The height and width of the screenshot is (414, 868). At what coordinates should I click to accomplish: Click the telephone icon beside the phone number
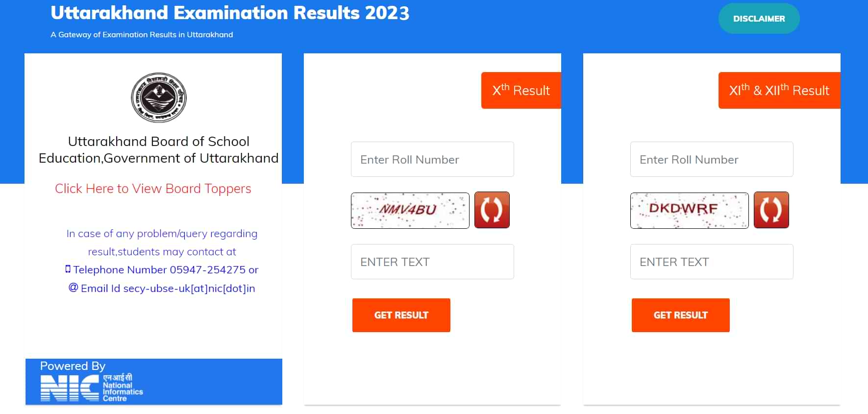tap(68, 269)
